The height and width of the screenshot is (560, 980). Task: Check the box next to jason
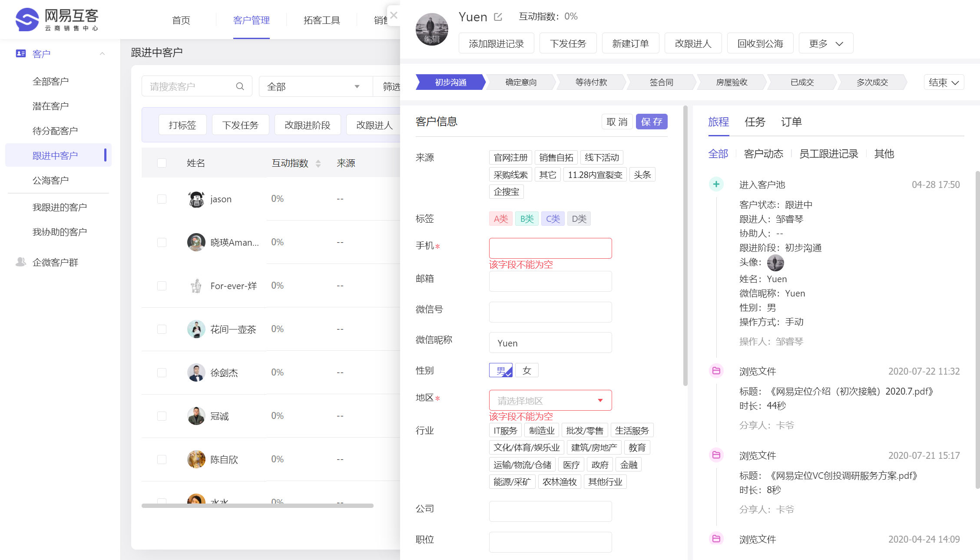point(162,199)
